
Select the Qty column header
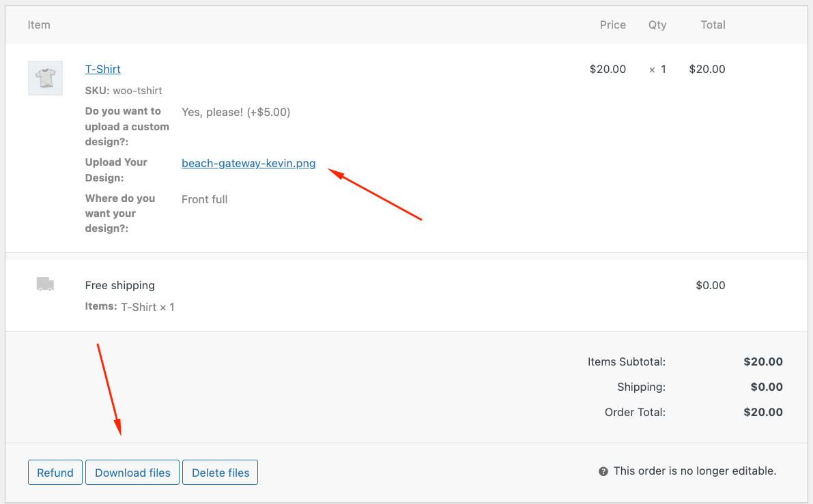point(657,25)
